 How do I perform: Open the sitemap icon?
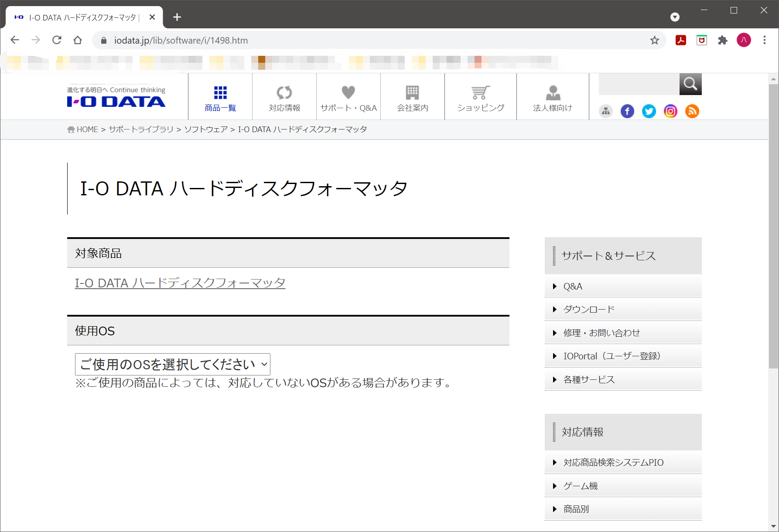(x=606, y=111)
